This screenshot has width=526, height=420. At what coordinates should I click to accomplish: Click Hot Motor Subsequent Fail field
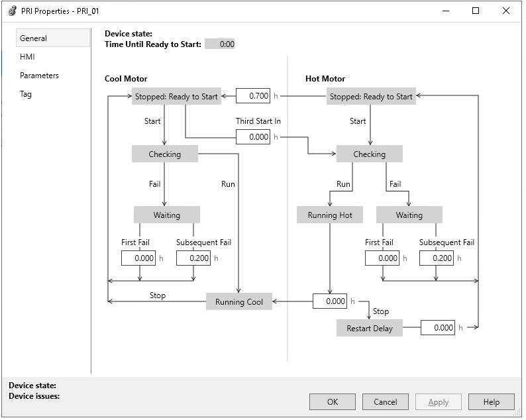pos(436,258)
